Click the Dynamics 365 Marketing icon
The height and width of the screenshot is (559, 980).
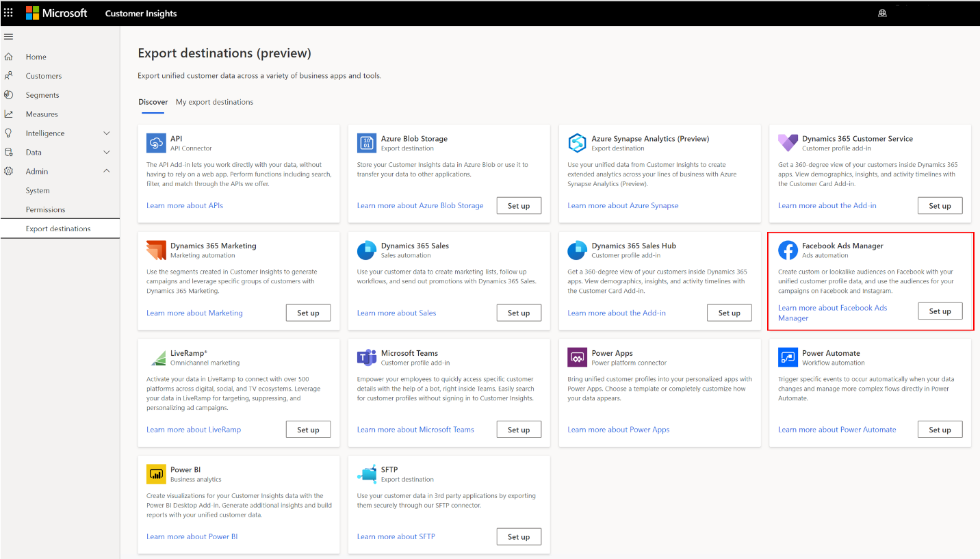tap(156, 250)
